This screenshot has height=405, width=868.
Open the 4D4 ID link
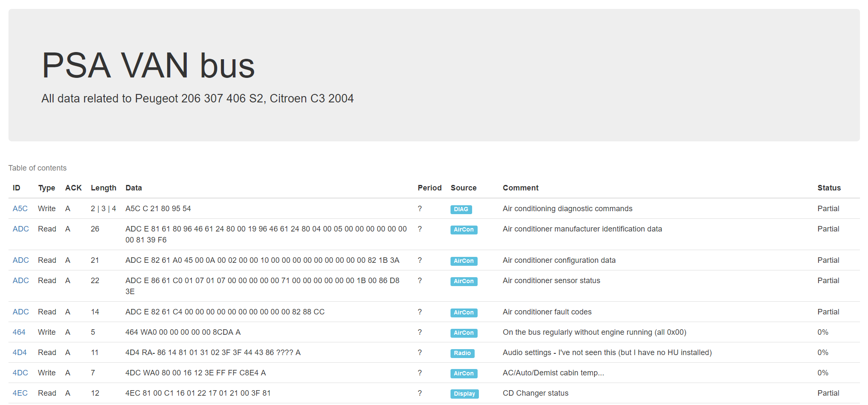click(x=19, y=353)
